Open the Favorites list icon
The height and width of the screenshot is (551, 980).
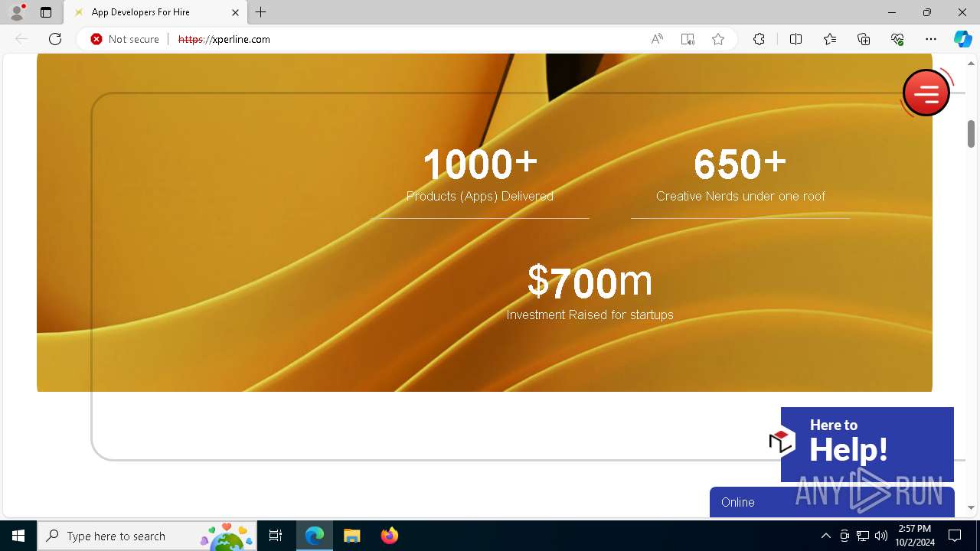830,39
